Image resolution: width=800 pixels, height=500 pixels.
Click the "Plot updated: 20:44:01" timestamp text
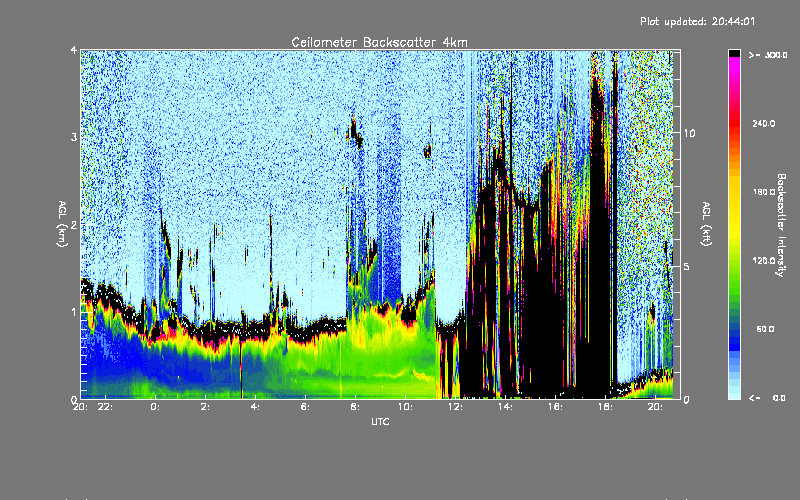[x=697, y=21]
